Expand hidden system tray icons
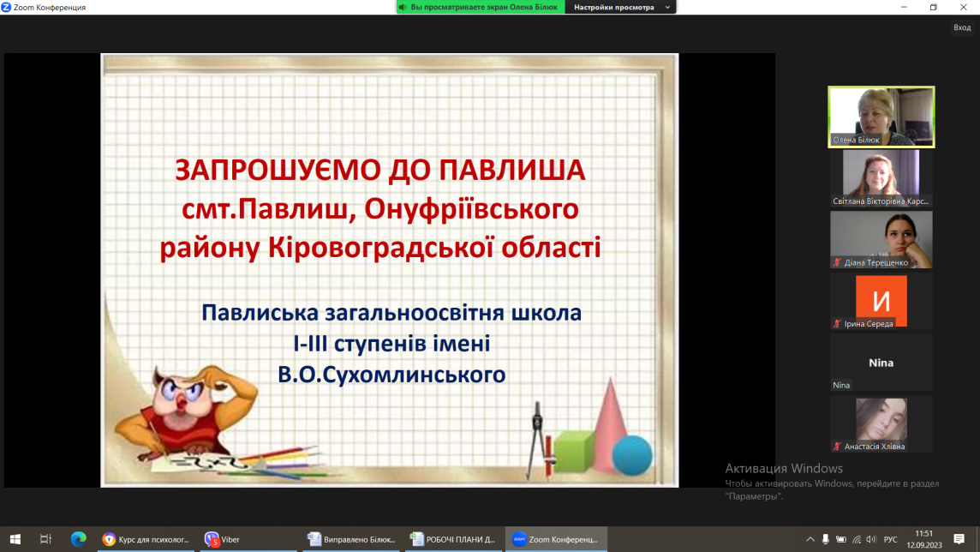Screen dimensions: 980x552 click(x=810, y=539)
